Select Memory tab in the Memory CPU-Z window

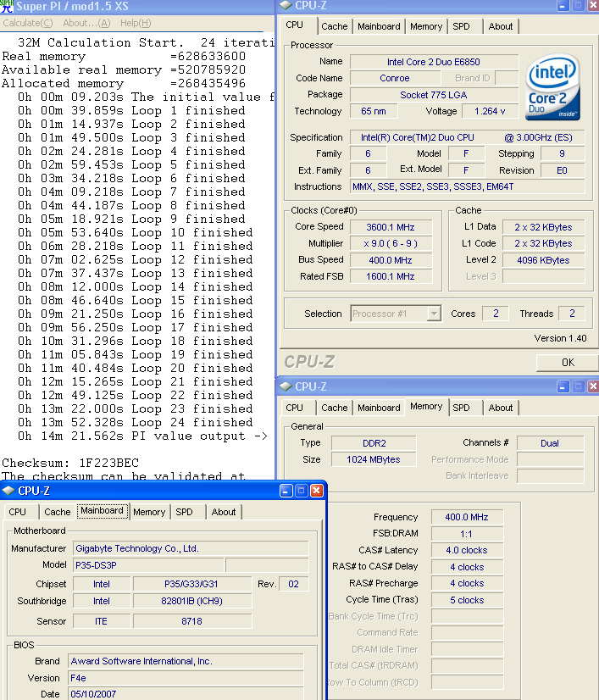click(x=426, y=406)
